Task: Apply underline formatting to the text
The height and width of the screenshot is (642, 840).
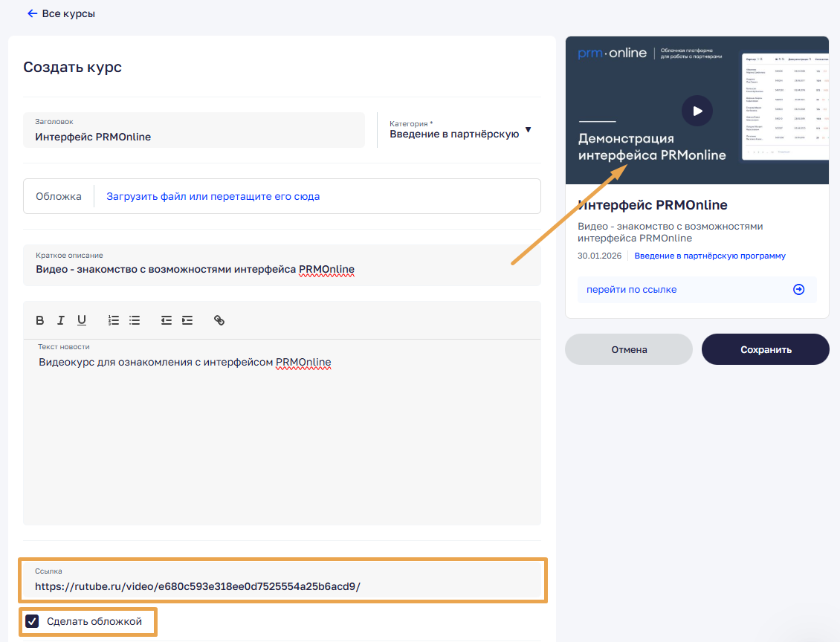Action: [x=82, y=320]
